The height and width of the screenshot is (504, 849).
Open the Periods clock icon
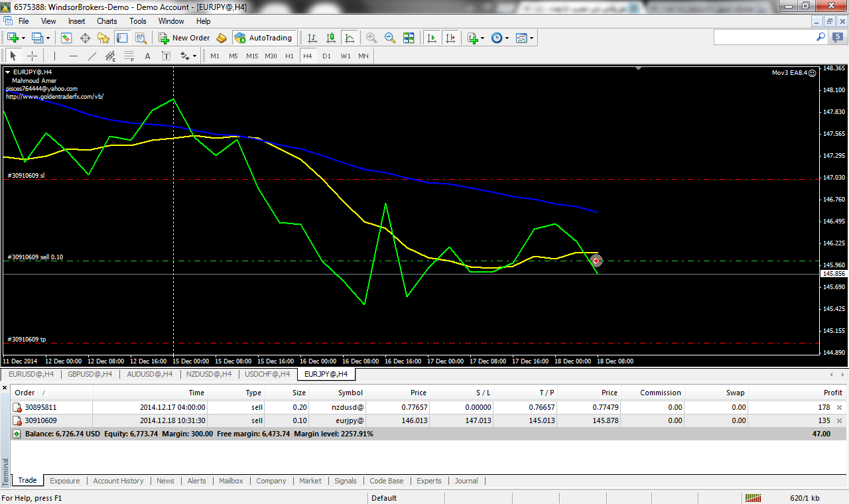[x=497, y=38]
